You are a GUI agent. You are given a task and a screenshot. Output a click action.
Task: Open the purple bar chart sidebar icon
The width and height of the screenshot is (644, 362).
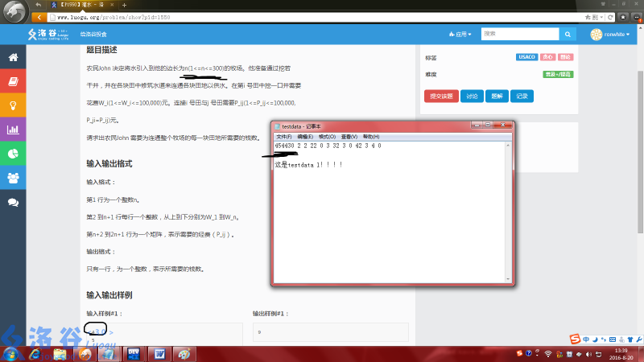pos(13,130)
